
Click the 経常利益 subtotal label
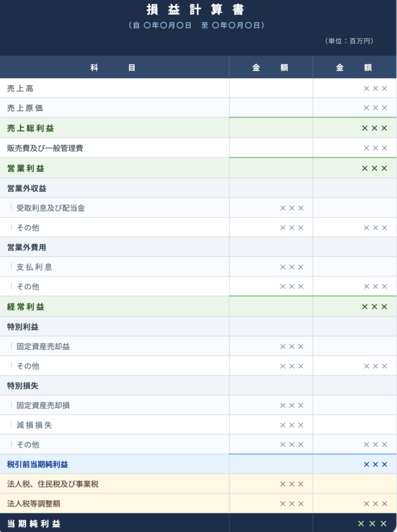[25, 307]
